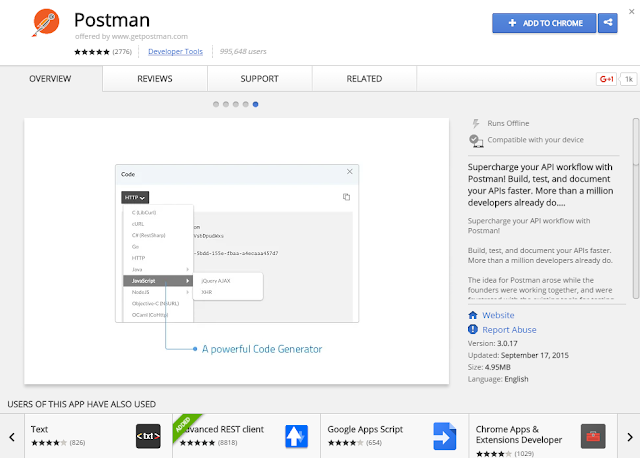Expand the Java submenu arrow
640x458 pixels.
click(187, 269)
